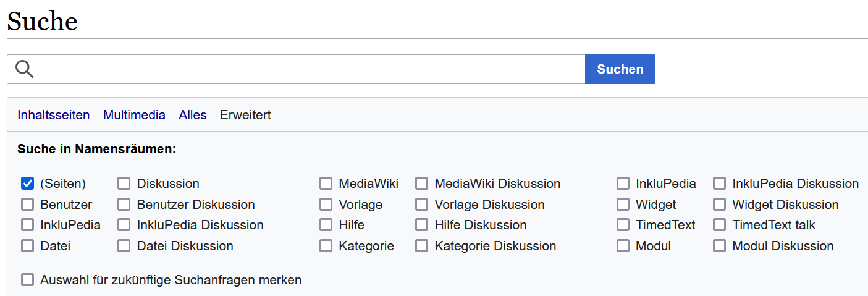The width and height of the screenshot is (868, 296).
Task: Check the Benutzer Diskussion checkbox
Action: point(124,205)
